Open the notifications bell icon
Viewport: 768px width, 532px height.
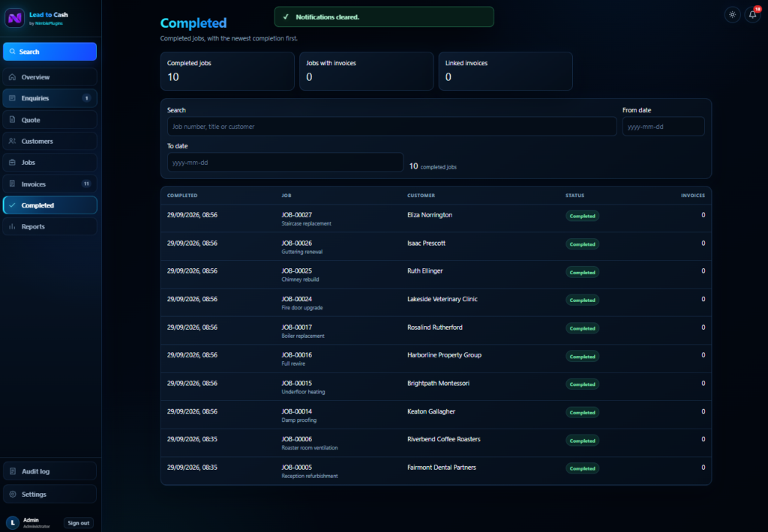[x=752, y=15]
